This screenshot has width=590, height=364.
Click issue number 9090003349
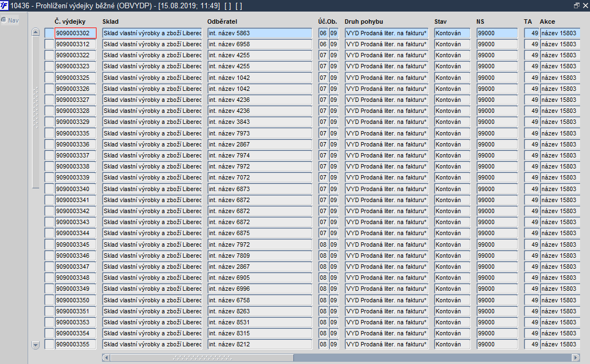tap(75, 289)
